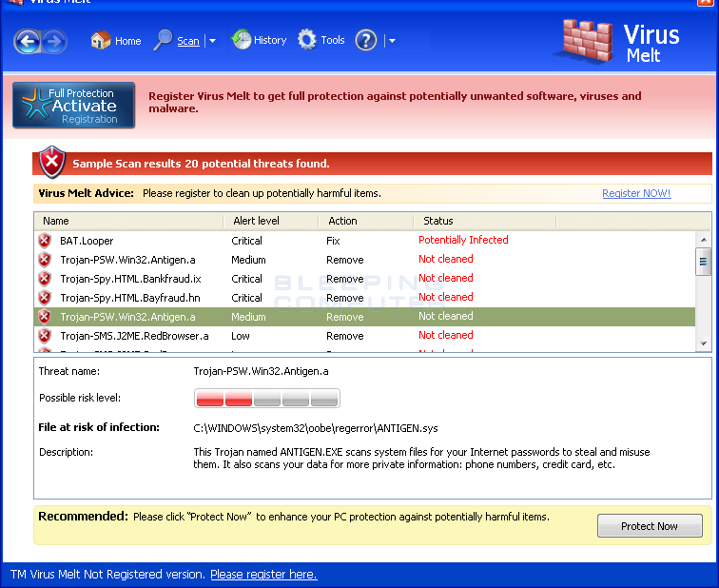The height and width of the screenshot is (588, 719).
Task: Go to Home in the toolbar
Action: (x=115, y=40)
